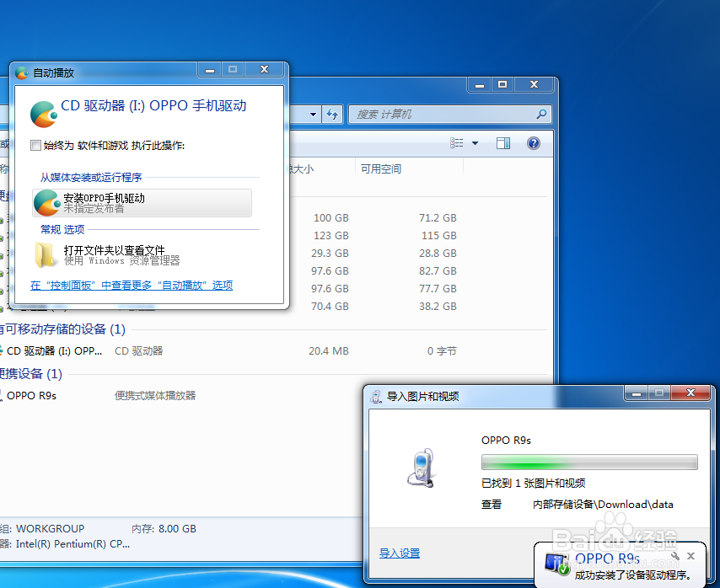Close the 自动播放 window

tap(265, 70)
